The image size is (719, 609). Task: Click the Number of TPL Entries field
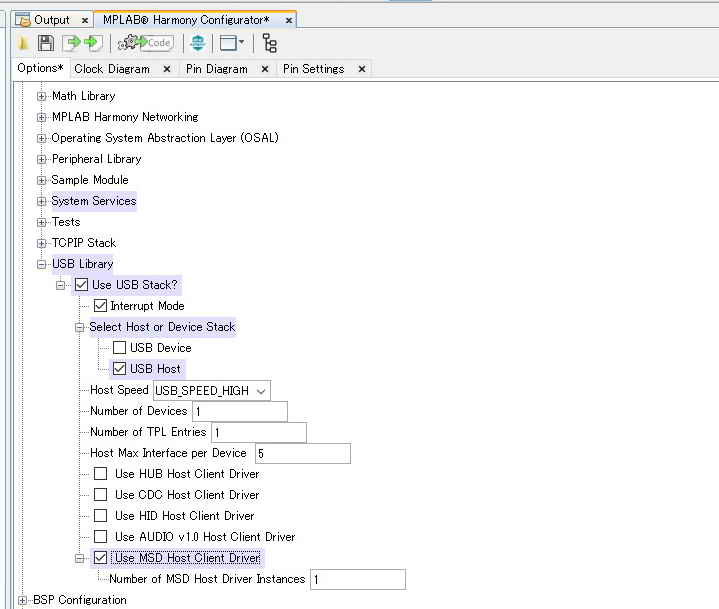pyautogui.click(x=259, y=432)
